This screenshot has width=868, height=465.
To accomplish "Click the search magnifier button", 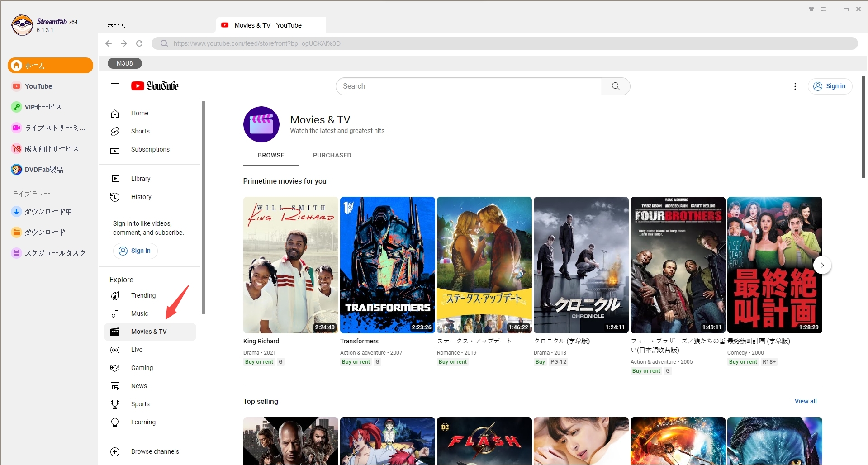I will tap(616, 86).
